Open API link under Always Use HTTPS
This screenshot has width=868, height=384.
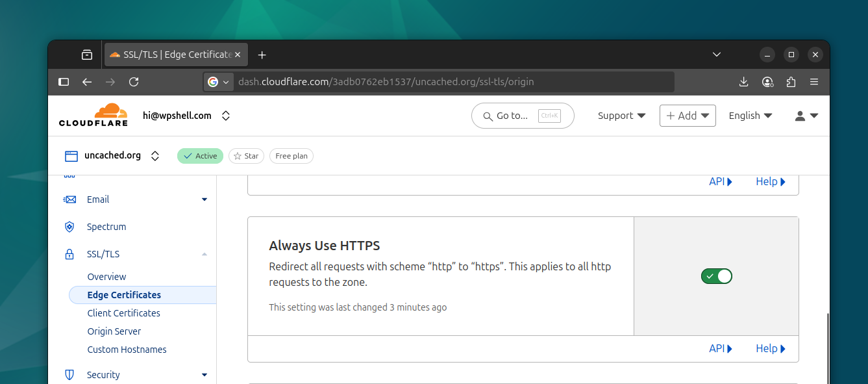[721, 349]
